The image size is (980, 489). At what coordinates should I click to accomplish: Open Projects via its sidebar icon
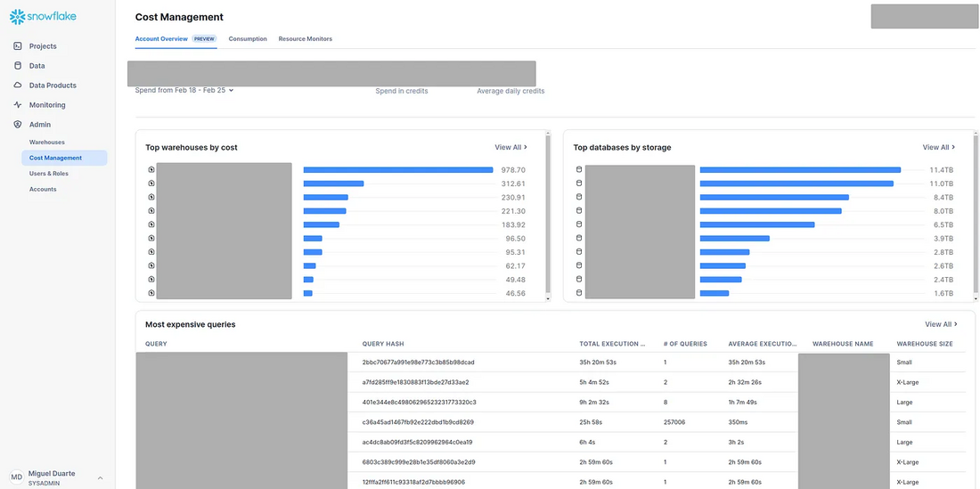point(18,46)
